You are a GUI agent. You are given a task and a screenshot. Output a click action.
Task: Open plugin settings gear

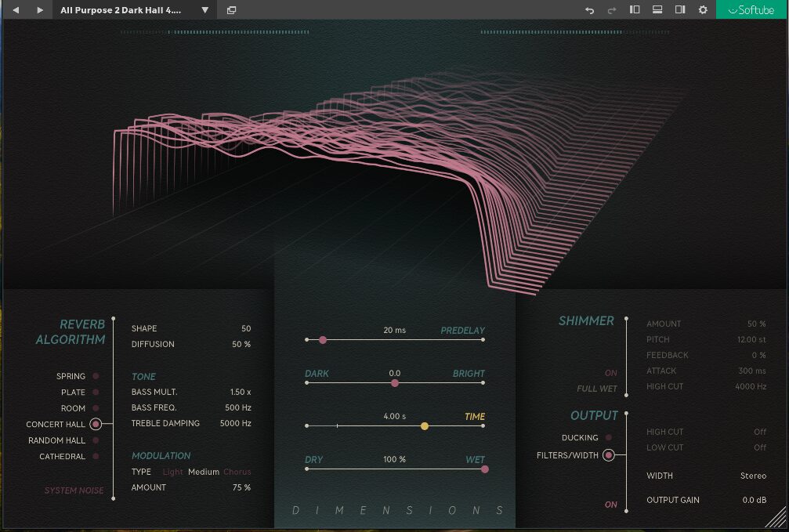tap(703, 9)
